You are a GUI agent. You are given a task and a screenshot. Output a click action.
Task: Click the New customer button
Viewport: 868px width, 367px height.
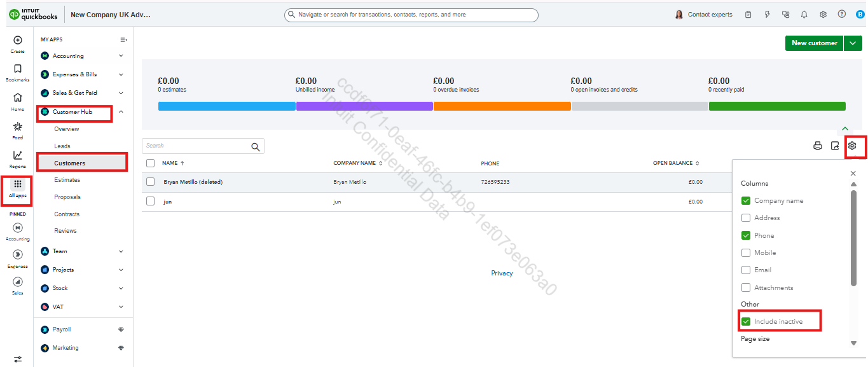click(x=814, y=43)
